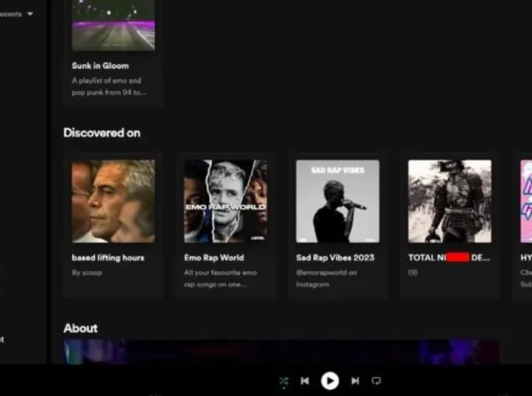Screen dimensions: 532x396
Task: Select the '@emorapworld on Instagram' description
Action: click(326, 278)
